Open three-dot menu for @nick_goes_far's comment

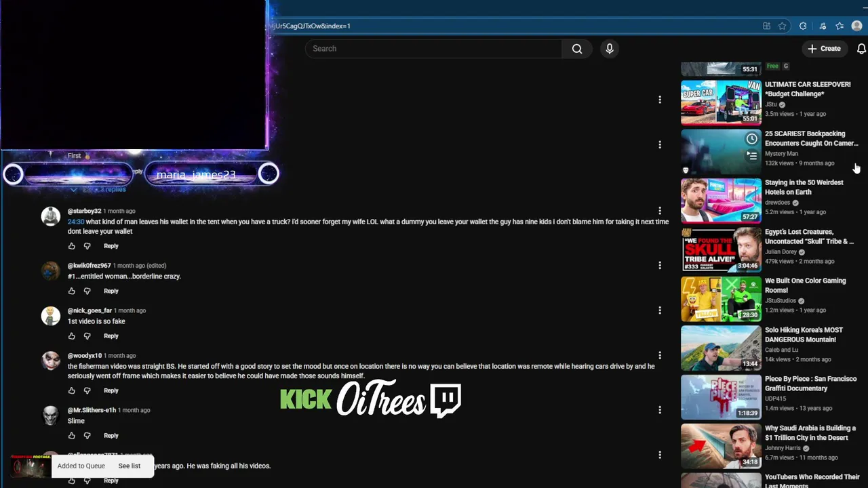[x=660, y=310]
